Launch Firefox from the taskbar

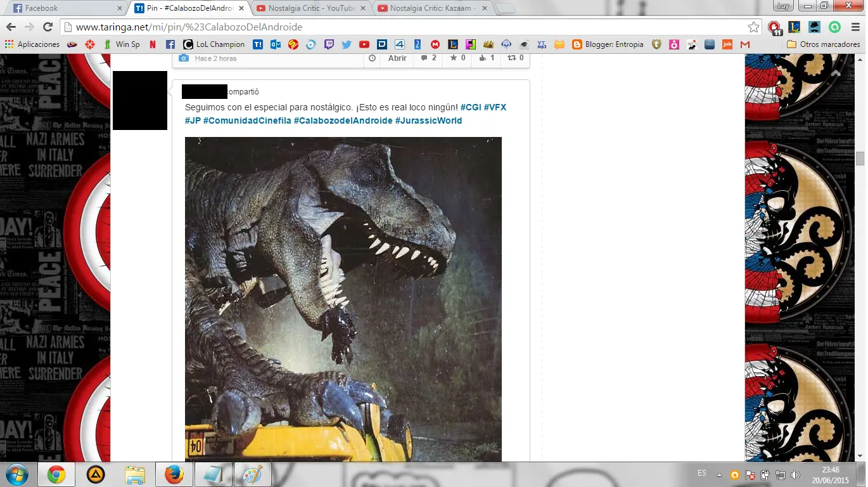coord(174,474)
